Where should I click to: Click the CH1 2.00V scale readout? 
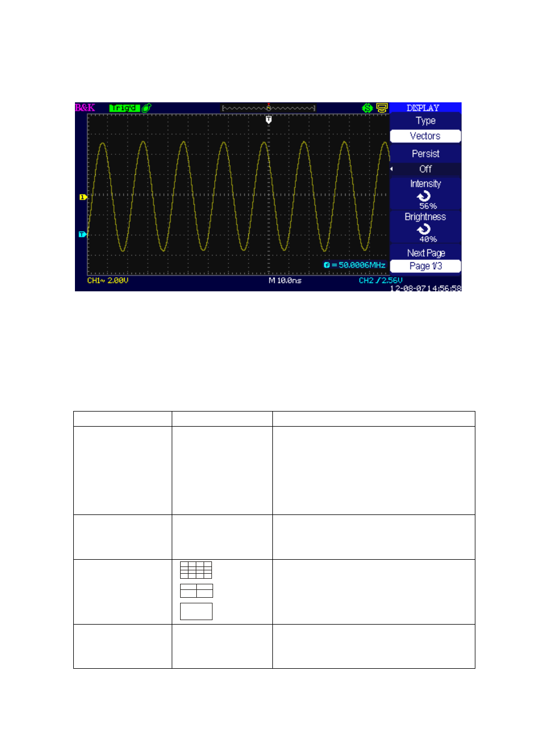107,281
